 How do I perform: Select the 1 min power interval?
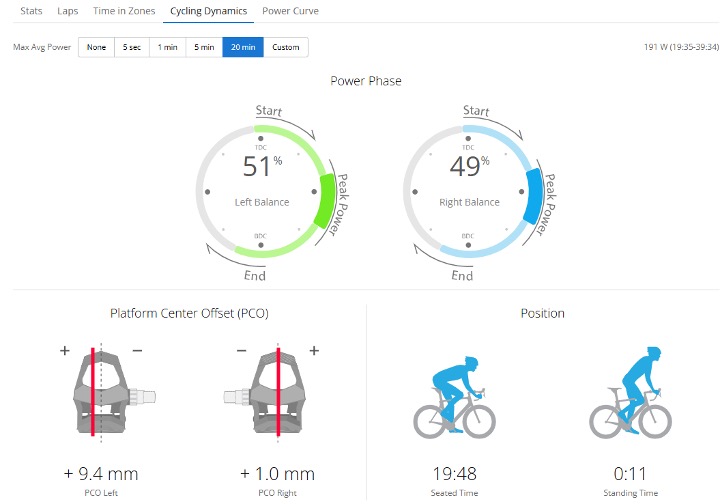click(x=168, y=47)
